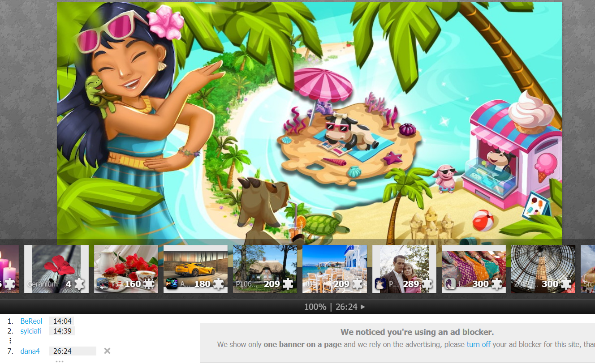Viewport: 595px width, 364px height.
Task: Click the play arrow next to 26:24
Action: (x=363, y=307)
